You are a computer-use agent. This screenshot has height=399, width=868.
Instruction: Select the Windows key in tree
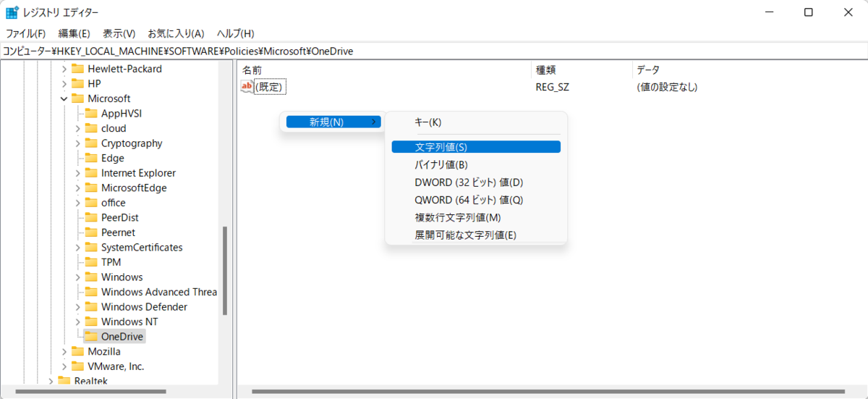pyautogui.click(x=122, y=277)
